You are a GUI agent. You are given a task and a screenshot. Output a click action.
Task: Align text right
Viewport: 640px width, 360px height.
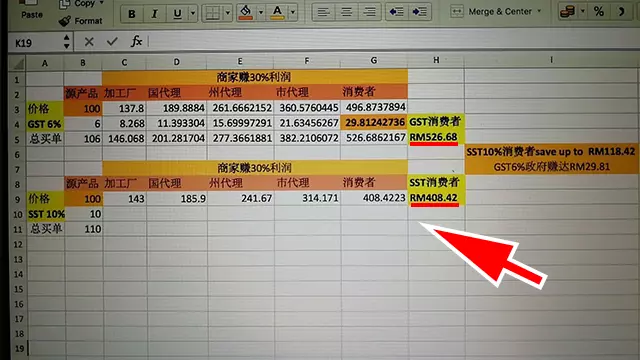369,12
